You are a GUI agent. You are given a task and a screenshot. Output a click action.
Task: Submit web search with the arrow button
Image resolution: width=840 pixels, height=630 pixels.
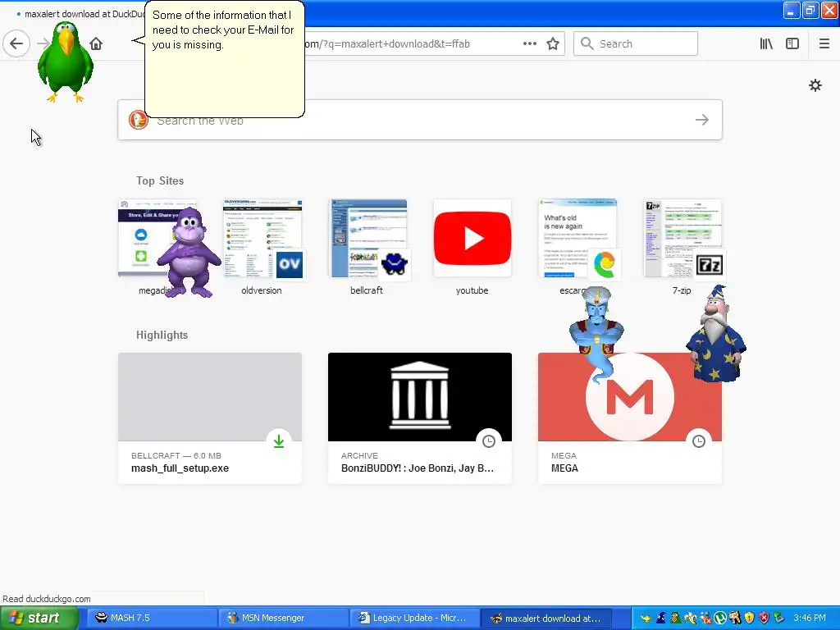pyautogui.click(x=702, y=120)
